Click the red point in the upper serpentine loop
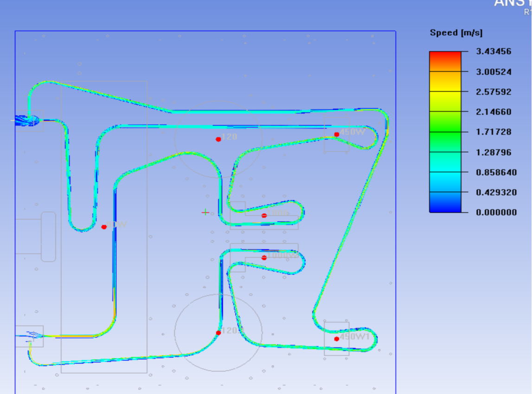This screenshot has width=532, height=394. tap(264, 216)
